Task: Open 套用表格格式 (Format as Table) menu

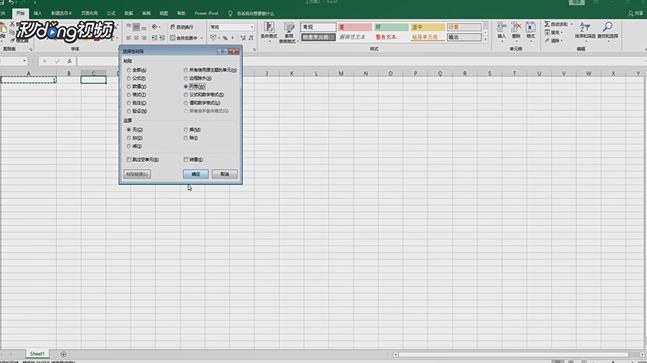Action: [288, 33]
